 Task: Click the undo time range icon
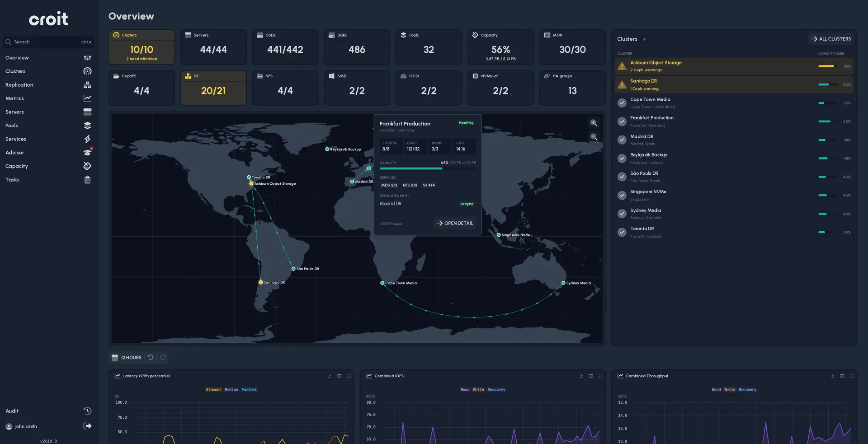[x=151, y=357]
